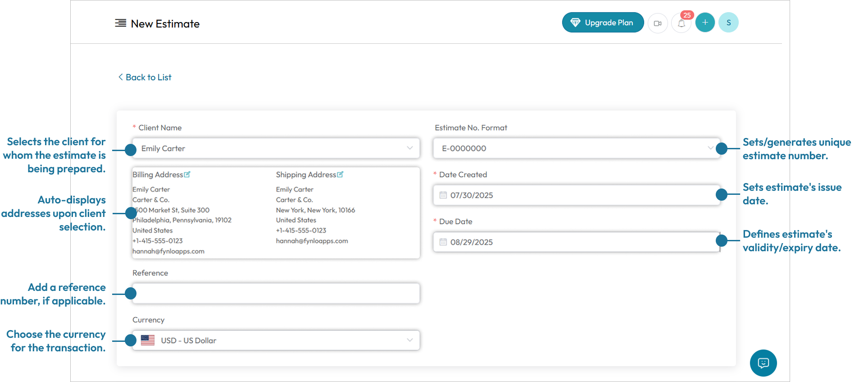Image resolution: width=868 pixels, height=382 pixels.
Task: Click the Due Date field
Action: pos(576,242)
